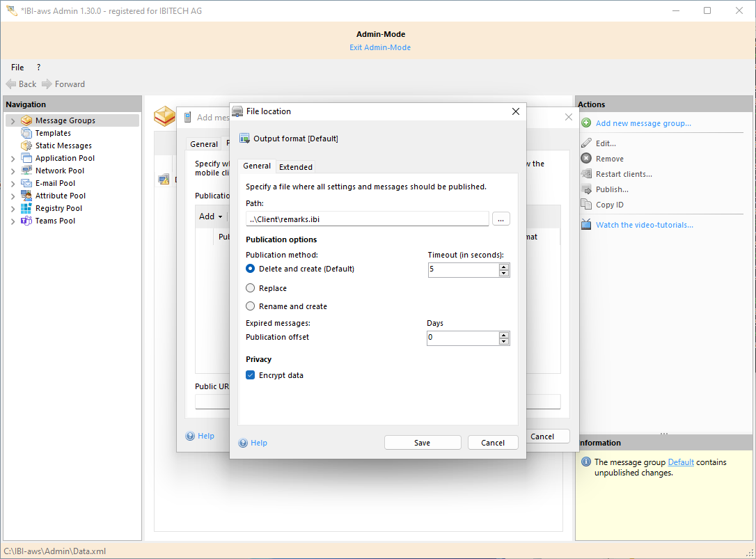Increase Timeout with the up stepper arrow

[x=504, y=267]
